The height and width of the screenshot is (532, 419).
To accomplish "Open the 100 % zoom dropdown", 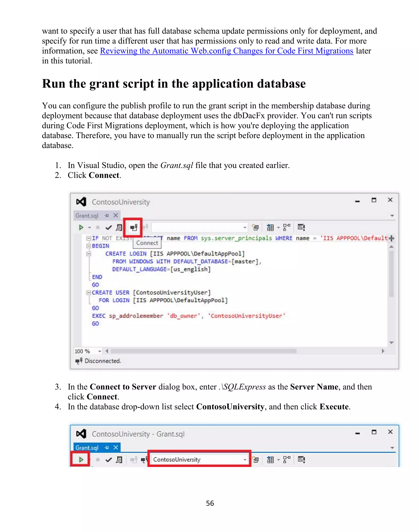I will tap(100, 351).
